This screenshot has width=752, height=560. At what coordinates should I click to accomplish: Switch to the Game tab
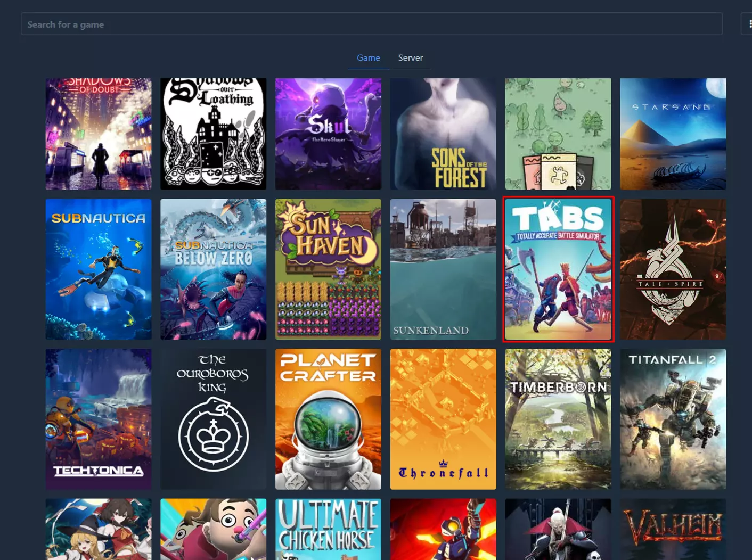(x=369, y=57)
